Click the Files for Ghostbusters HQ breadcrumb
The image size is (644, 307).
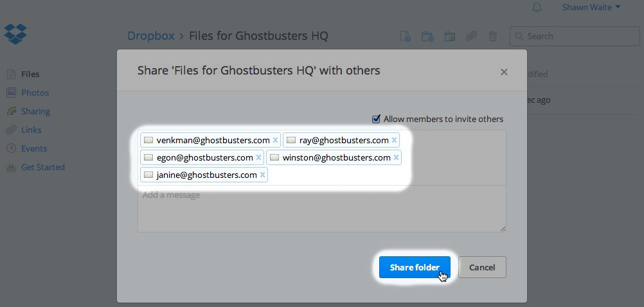tap(258, 36)
